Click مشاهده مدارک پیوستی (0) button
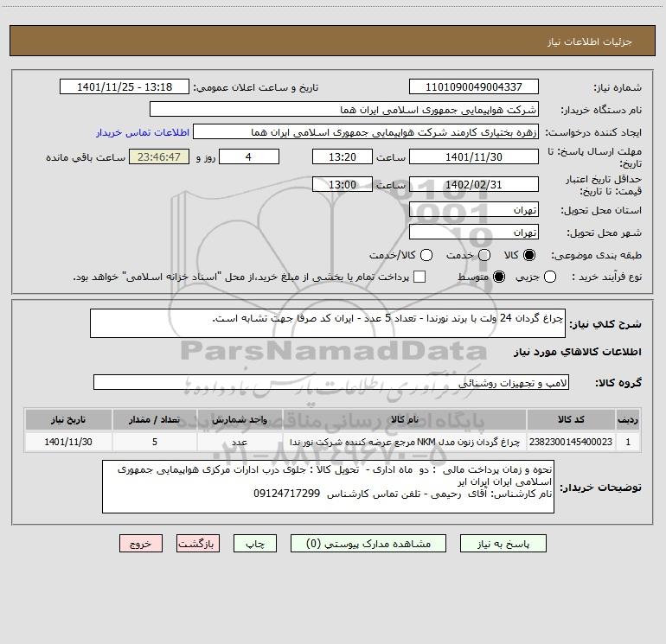Viewport: 666px width, 644px height. 368,544
